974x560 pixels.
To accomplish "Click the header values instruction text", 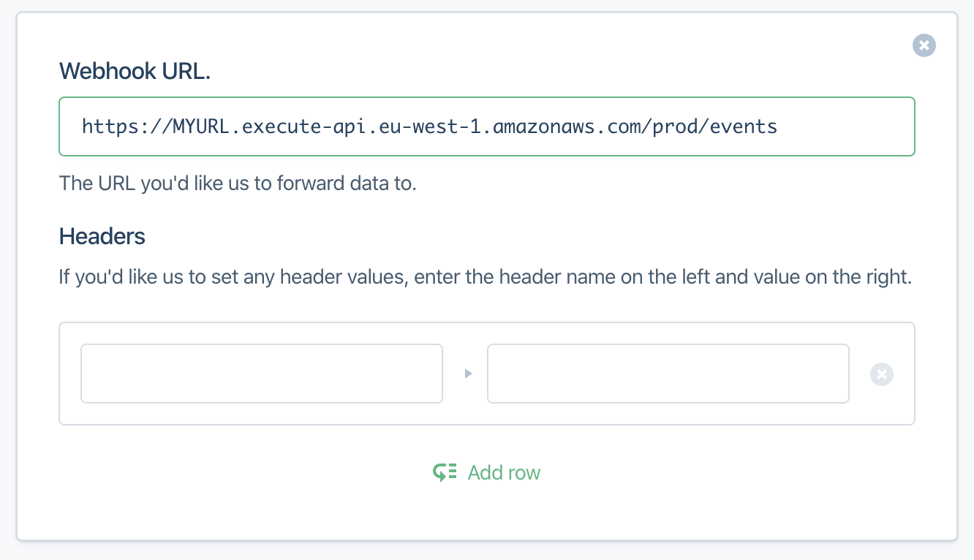I will 486,278.
